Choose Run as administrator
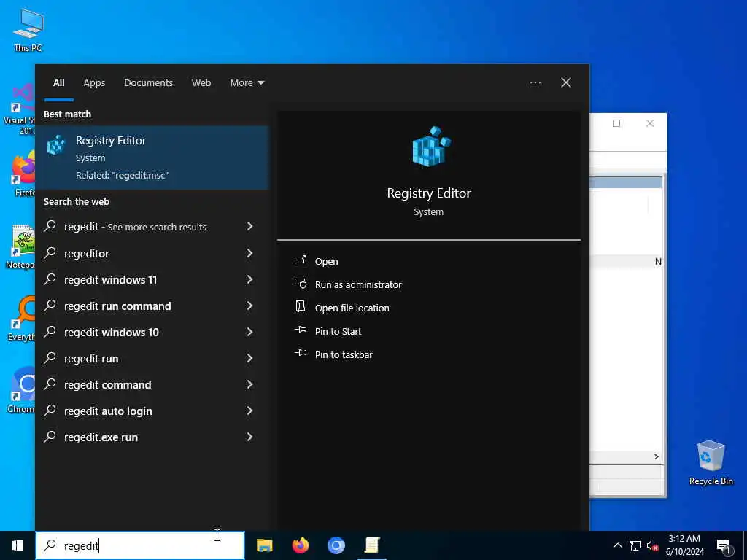The image size is (747, 560). tap(358, 284)
